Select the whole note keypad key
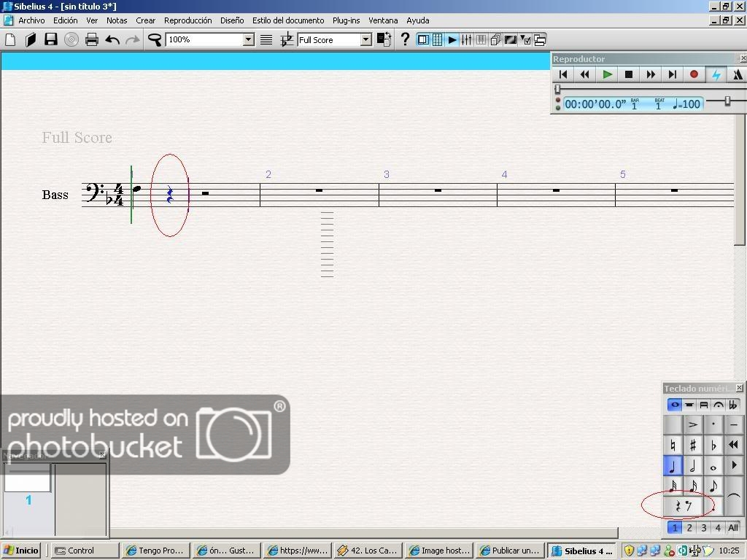Screen dimensions: 747x560 [x=713, y=466]
